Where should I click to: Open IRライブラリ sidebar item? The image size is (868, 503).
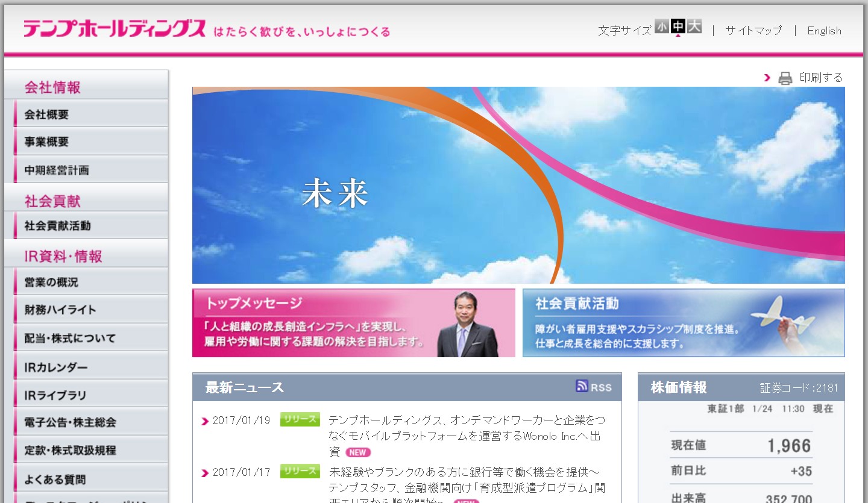[x=90, y=395]
